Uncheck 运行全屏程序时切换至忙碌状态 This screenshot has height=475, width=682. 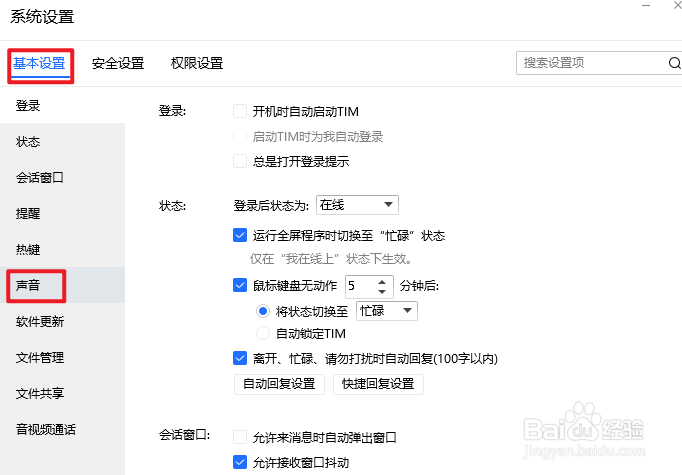240,236
